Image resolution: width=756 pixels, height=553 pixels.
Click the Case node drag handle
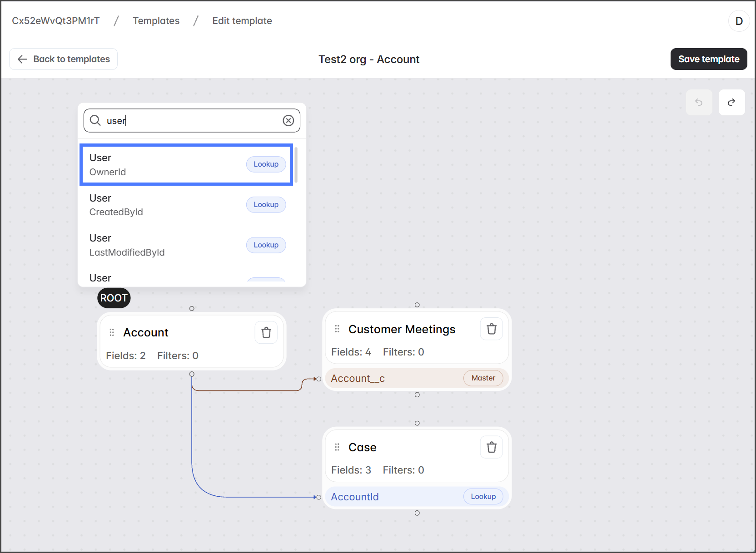[337, 447]
